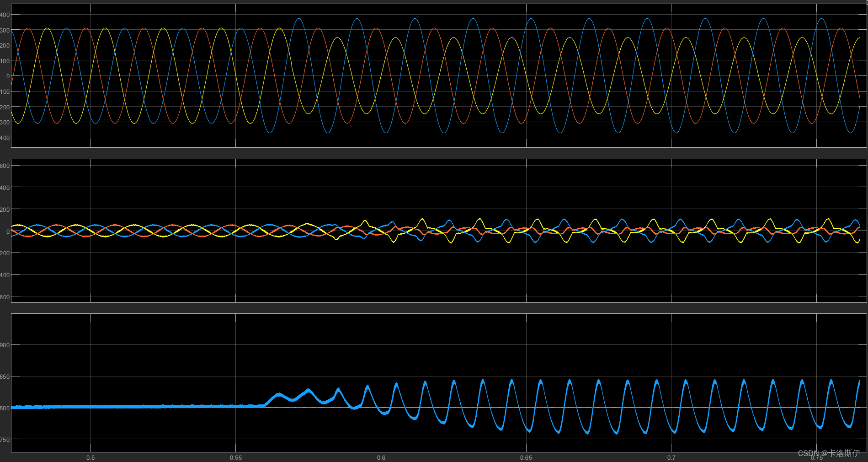868x462 pixels.
Task: Click the 750 y-axis label on DC voltage plot
Action: click(x=5, y=440)
